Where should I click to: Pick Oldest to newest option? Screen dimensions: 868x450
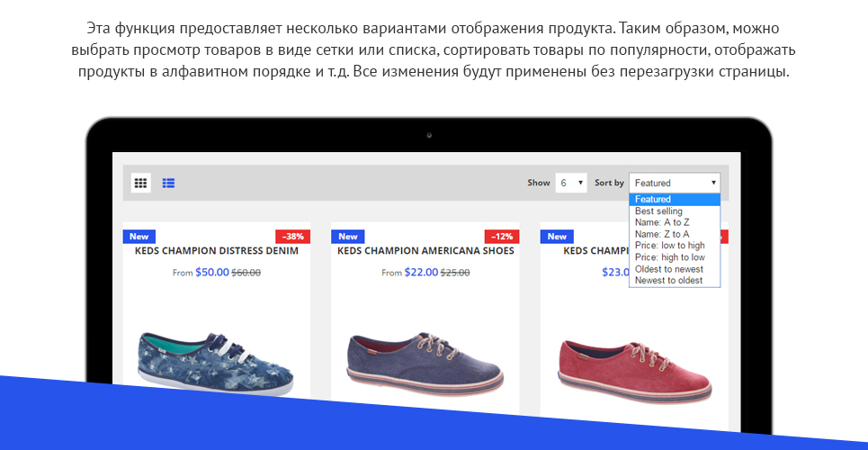675,269
